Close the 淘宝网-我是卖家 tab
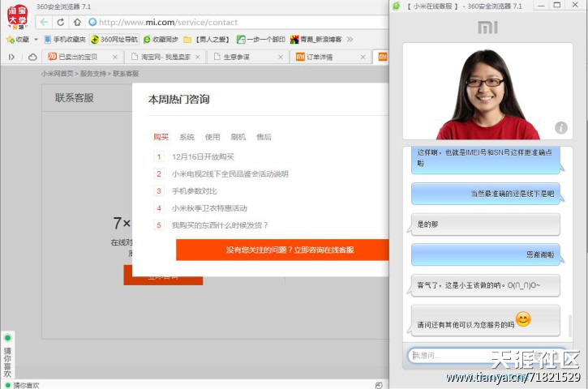This screenshot has height=389, width=588. click(198, 57)
